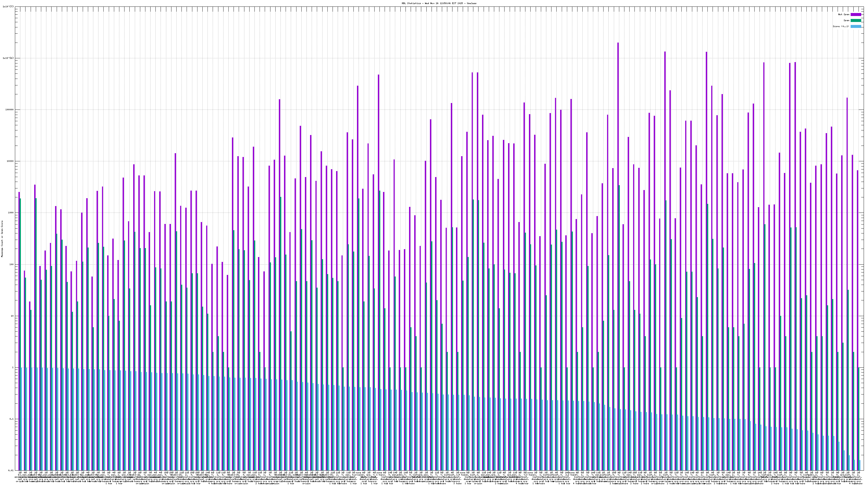Click the 1000 y-axis tick label

point(11,213)
